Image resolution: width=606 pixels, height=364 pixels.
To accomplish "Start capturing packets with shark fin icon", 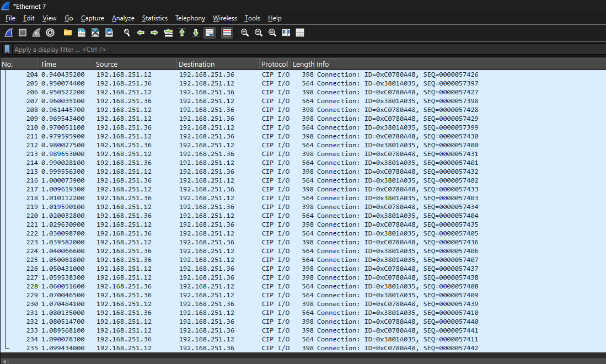I will click(x=9, y=33).
